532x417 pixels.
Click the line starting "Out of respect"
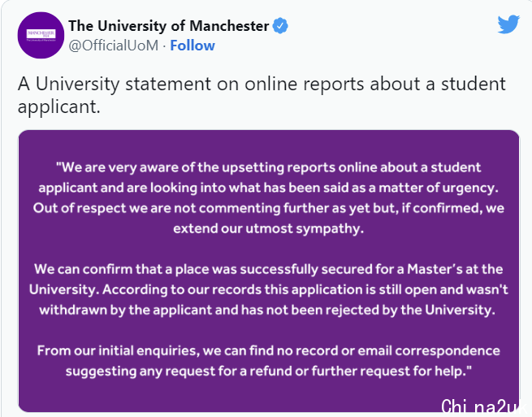268,208
